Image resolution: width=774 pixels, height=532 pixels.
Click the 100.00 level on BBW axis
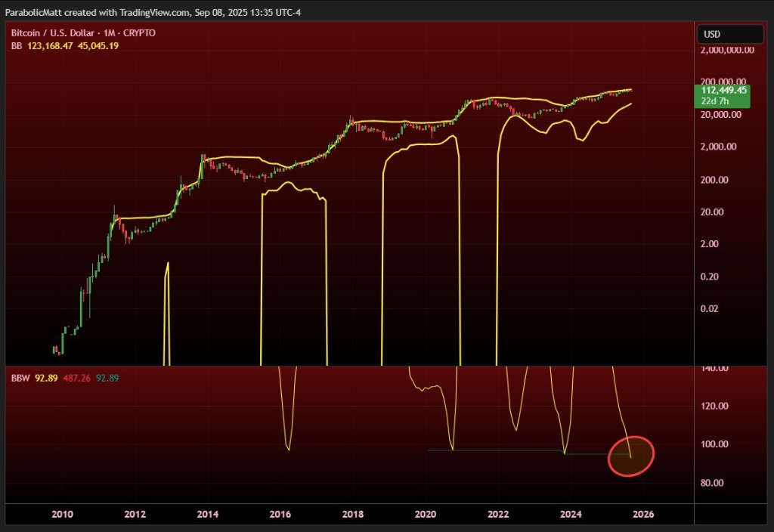[x=714, y=444]
